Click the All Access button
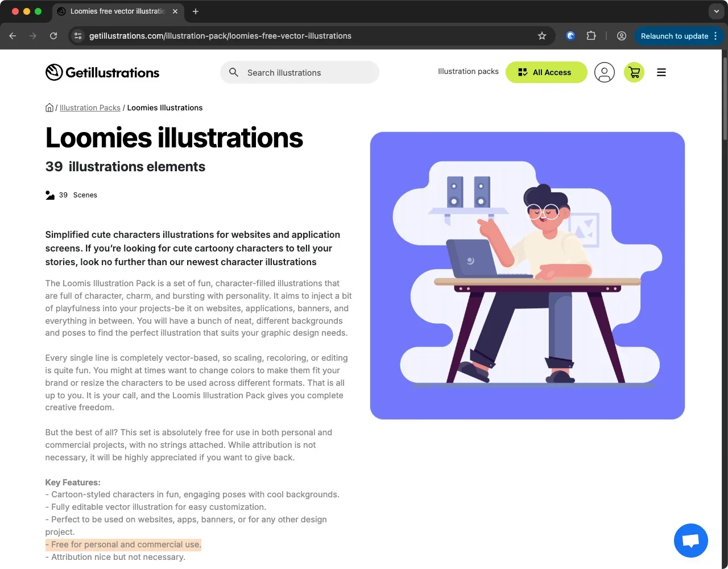This screenshot has height=569, width=728. point(546,72)
